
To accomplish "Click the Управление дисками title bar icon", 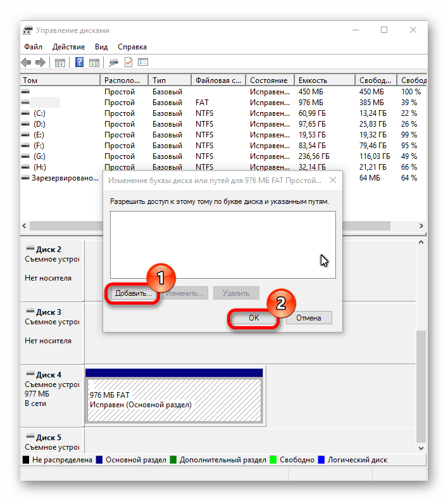I will [28, 30].
